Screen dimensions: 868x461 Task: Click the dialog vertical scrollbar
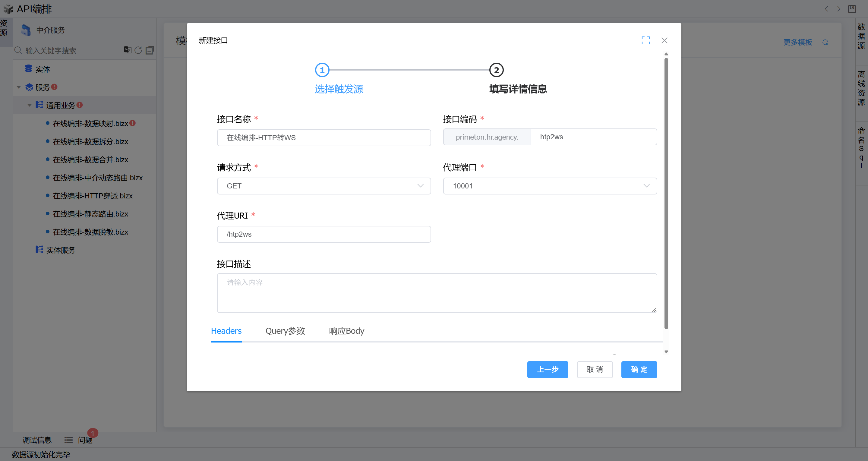tap(666, 193)
